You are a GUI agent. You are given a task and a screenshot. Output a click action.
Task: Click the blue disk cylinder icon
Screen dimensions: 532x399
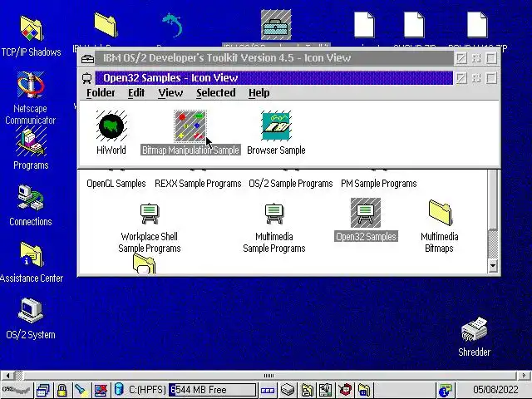(119, 390)
